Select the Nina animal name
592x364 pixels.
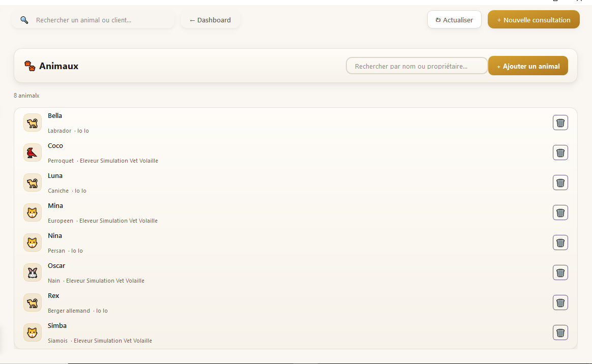click(x=55, y=236)
